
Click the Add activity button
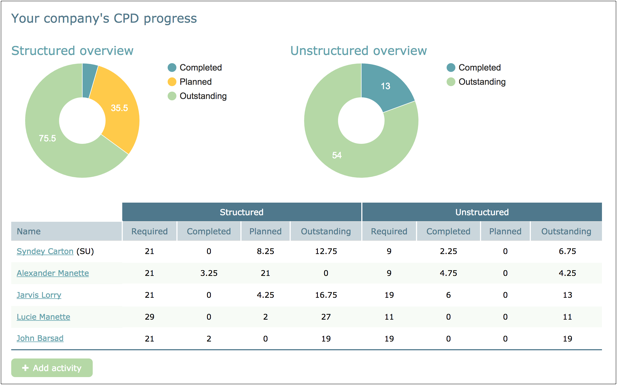52,368
